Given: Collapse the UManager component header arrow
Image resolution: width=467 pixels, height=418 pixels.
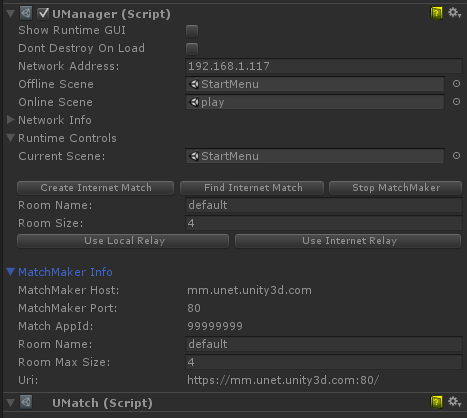Looking at the screenshot, I should tap(11, 14).
